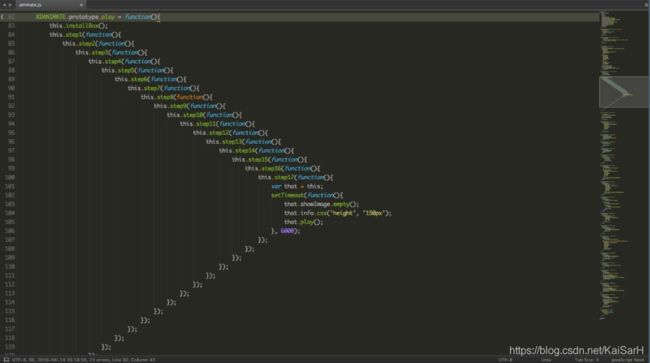This screenshot has height=363, width=650.
Task: Close the animate.js tab
Action: tap(81, 5)
